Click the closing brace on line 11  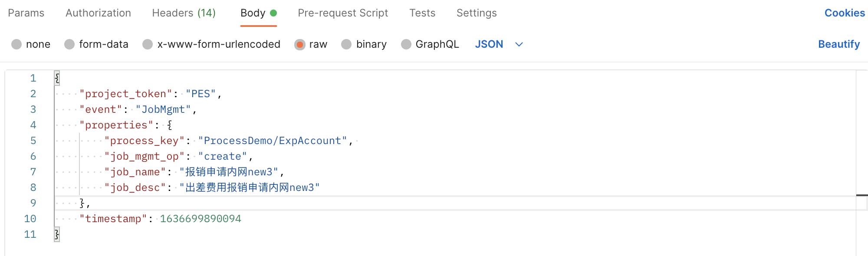tap(57, 234)
